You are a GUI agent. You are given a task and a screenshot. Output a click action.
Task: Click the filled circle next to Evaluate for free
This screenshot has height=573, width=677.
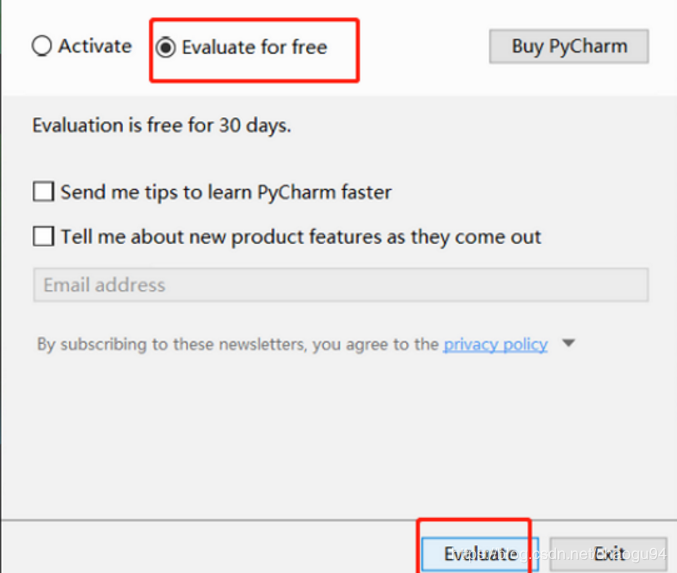click(166, 47)
